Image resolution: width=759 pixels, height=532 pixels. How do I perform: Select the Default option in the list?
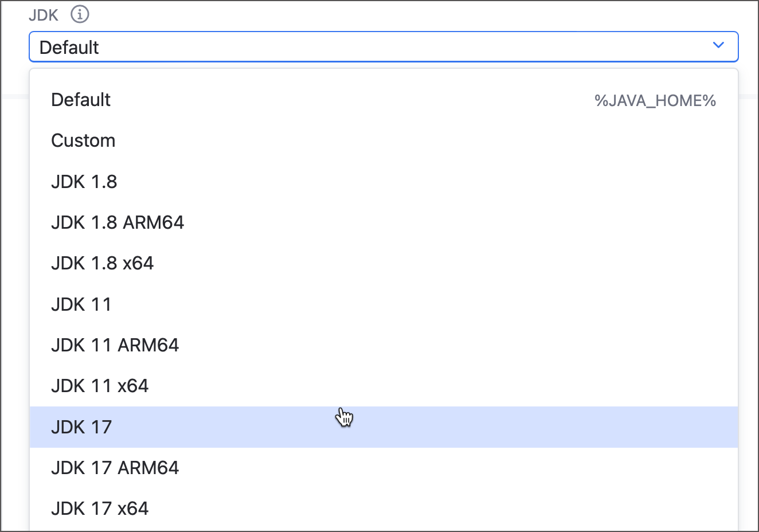coord(384,100)
